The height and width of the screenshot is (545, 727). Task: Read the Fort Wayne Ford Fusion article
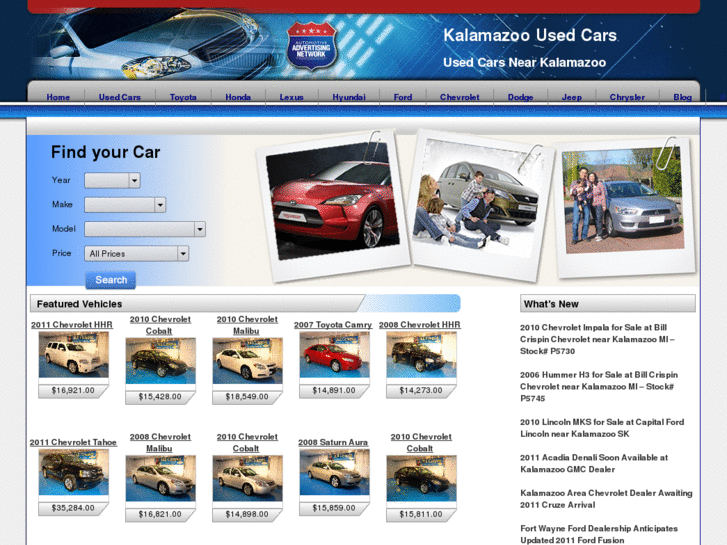pyautogui.click(x=599, y=534)
